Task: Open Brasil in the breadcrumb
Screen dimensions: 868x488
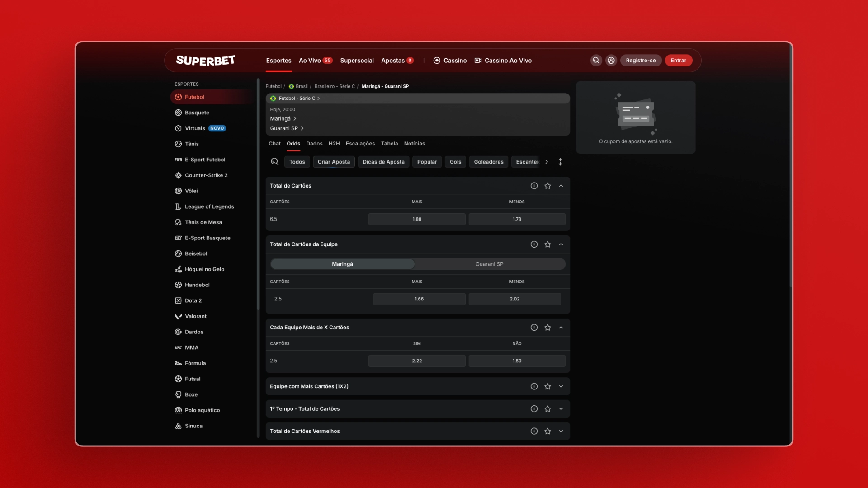Action: pyautogui.click(x=298, y=86)
